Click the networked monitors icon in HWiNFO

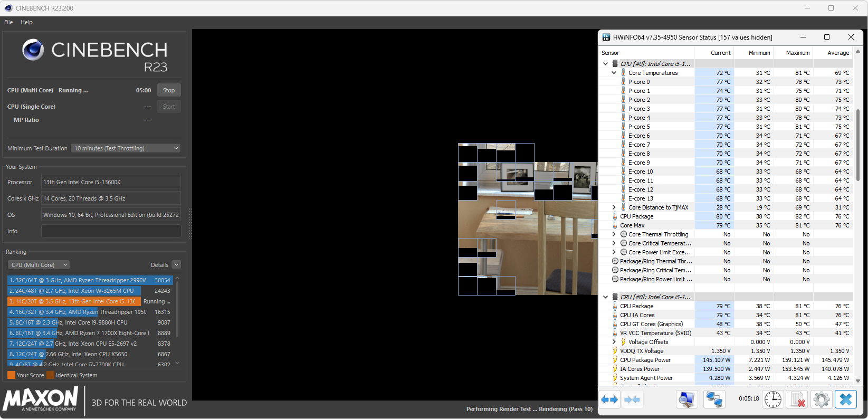point(714,399)
